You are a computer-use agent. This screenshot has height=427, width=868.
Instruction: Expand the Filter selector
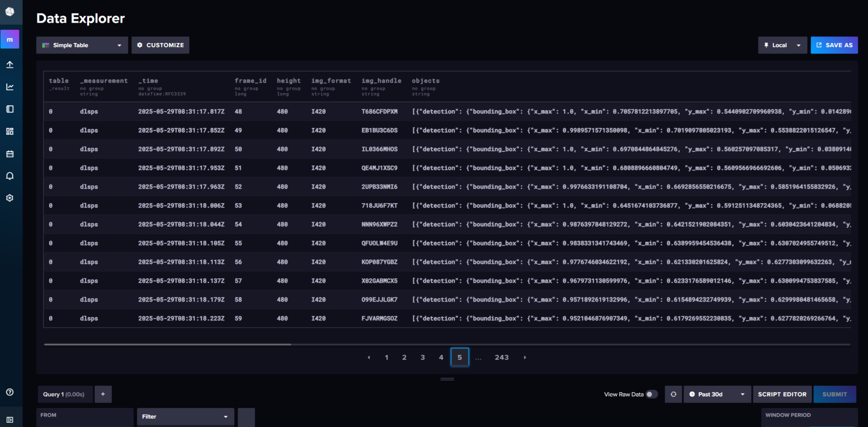tap(185, 417)
